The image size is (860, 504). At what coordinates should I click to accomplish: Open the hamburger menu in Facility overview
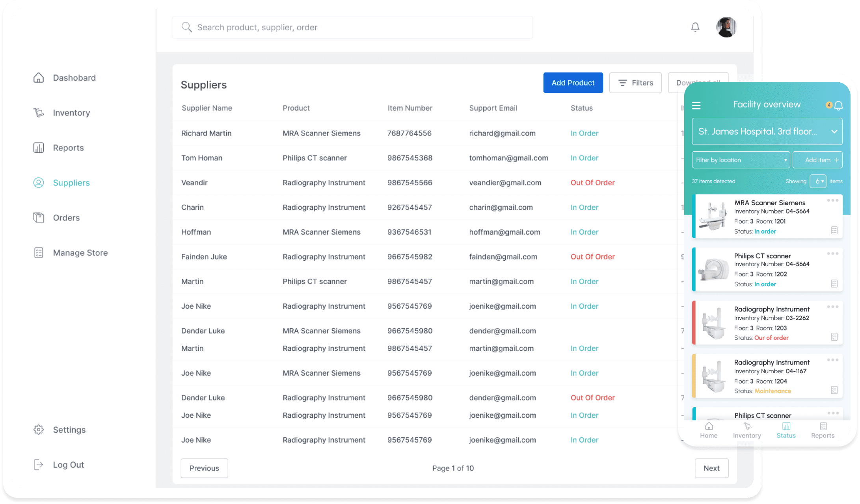click(x=696, y=105)
